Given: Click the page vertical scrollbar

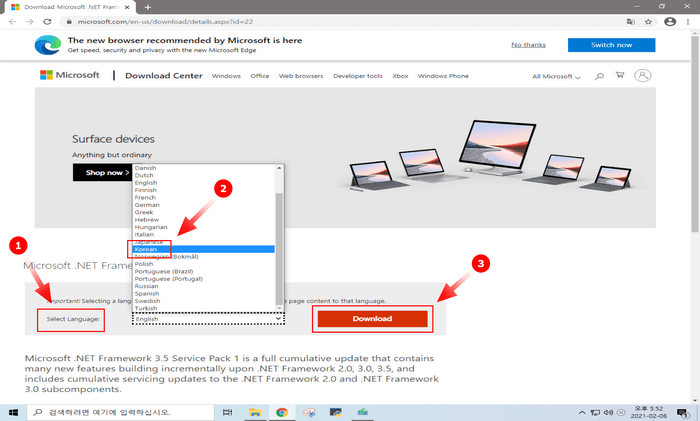Looking at the screenshot, I should coord(695,134).
